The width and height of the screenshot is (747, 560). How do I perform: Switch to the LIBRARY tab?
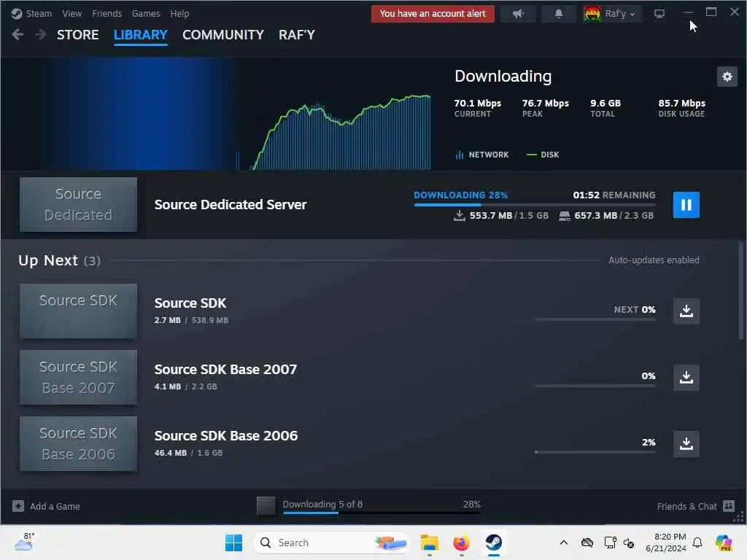coord(141,35)
